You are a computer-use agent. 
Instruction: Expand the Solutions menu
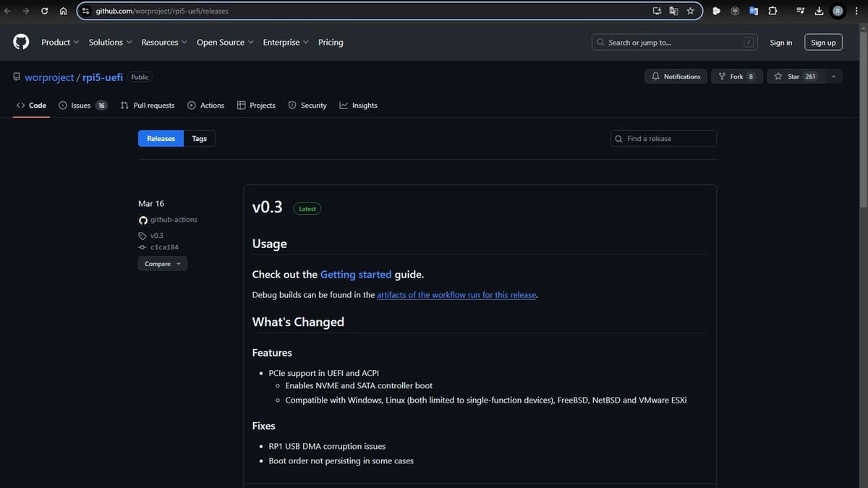(x=110, y=42)
